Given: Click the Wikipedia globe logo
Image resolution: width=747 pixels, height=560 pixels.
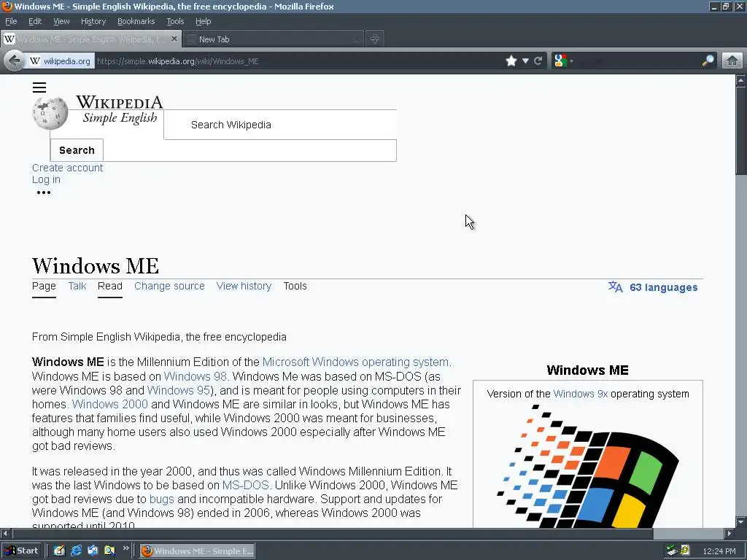Looking at the screenshot, I should 50,113.
